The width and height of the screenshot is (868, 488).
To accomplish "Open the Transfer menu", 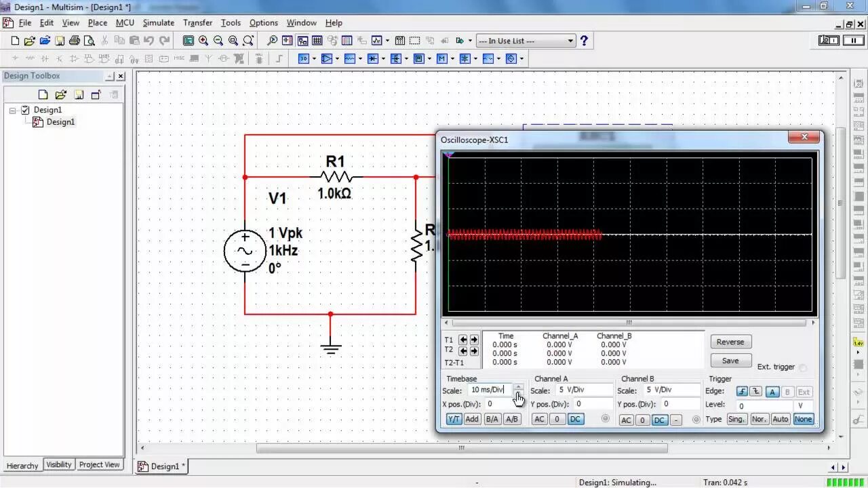I will [197, 22].
